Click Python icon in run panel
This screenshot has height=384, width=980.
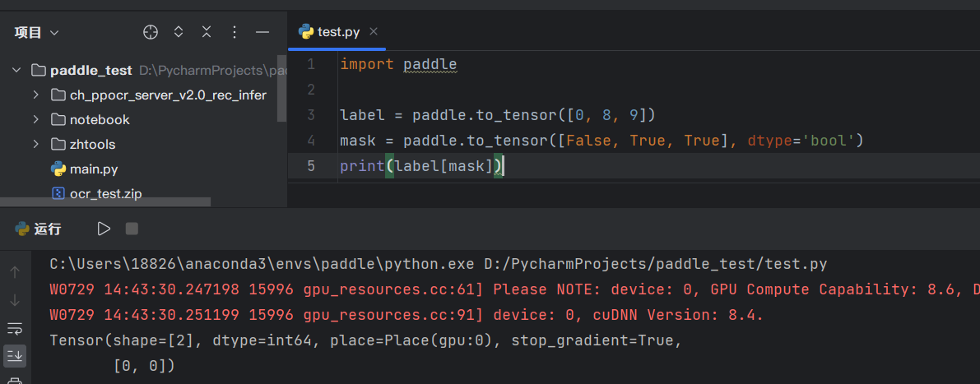(x=22, y=229)
